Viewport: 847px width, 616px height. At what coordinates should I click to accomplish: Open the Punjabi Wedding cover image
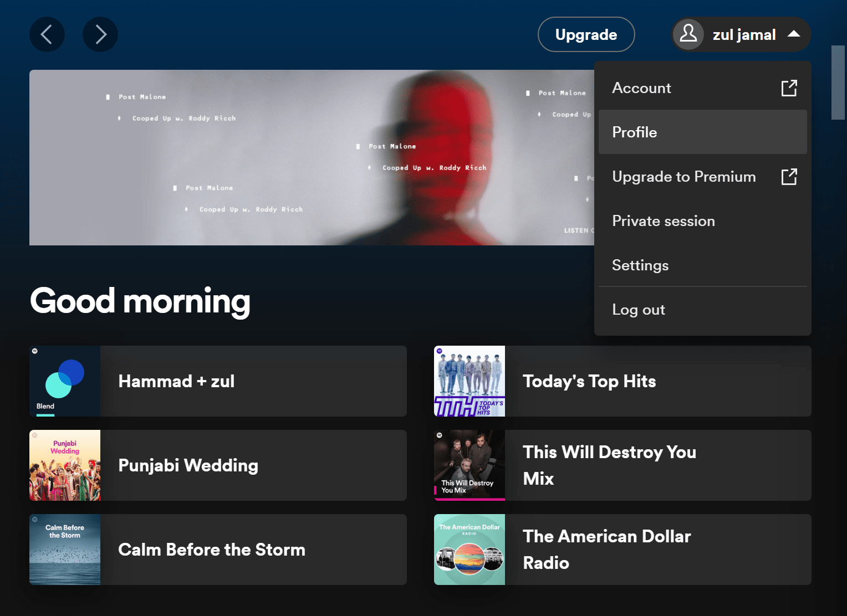(65, 465)
